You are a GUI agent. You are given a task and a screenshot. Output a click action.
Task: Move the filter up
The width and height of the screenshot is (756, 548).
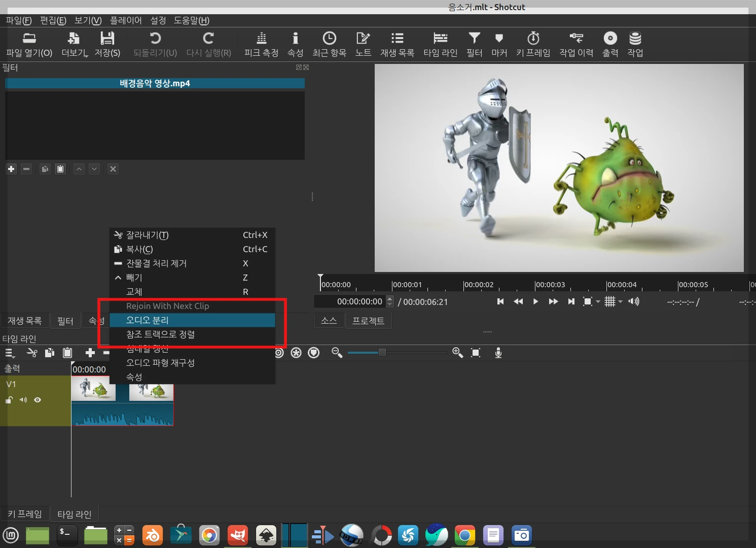(79, 169)
